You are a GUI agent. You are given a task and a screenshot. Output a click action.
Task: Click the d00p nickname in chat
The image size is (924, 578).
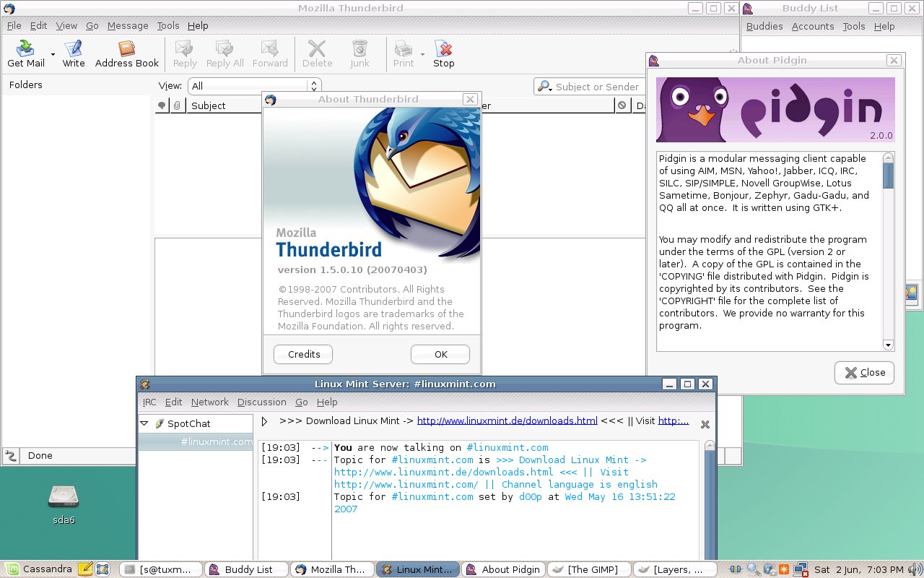531,496
